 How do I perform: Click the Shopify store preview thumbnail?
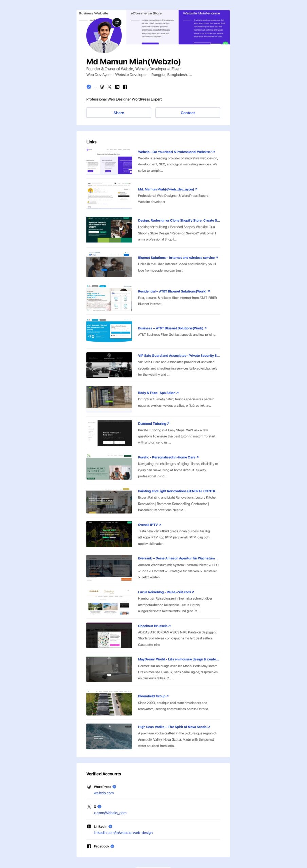tap(109, 230)
